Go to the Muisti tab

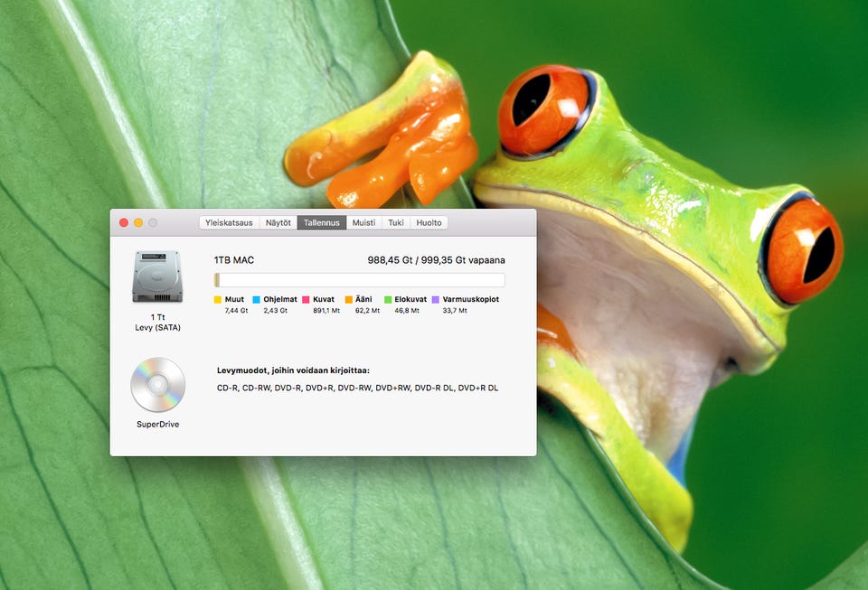point(363,222)
